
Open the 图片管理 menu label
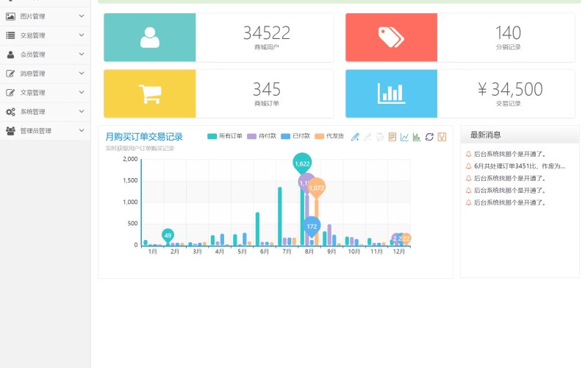click(32, 16)
